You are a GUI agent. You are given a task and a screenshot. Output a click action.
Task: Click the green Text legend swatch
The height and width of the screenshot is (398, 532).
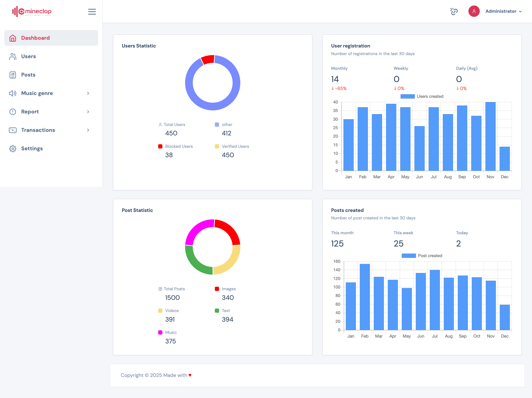pyautogui.click(x=217, y=311)
